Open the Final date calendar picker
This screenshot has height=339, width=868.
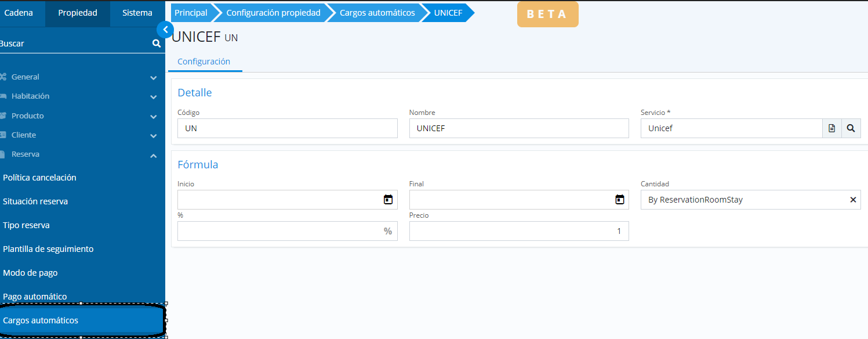[x=619, y=200]
